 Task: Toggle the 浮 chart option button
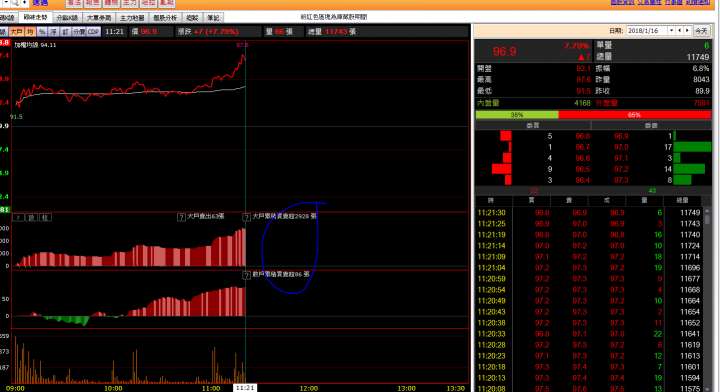pos(54,32)
